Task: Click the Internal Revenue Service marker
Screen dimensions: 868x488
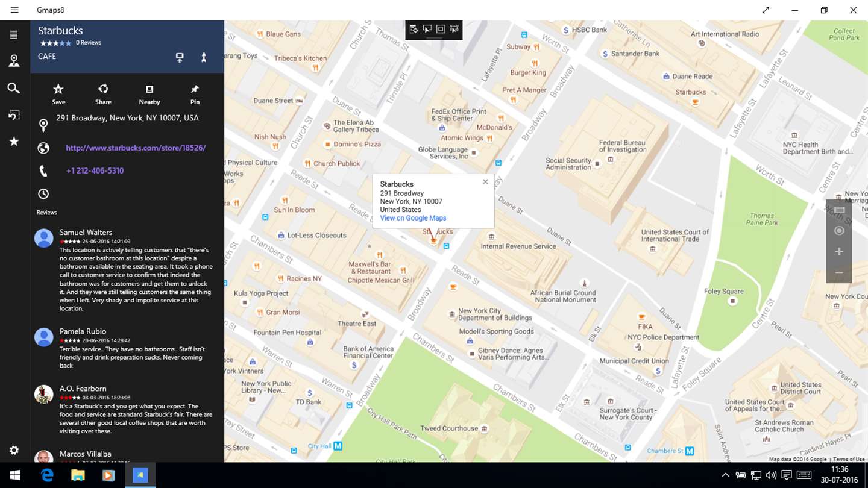Action: (492, 237)
